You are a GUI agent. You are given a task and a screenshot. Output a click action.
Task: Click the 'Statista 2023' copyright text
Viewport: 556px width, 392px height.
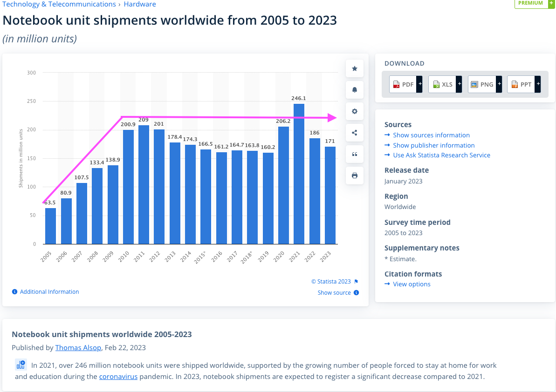click(331, 282)
